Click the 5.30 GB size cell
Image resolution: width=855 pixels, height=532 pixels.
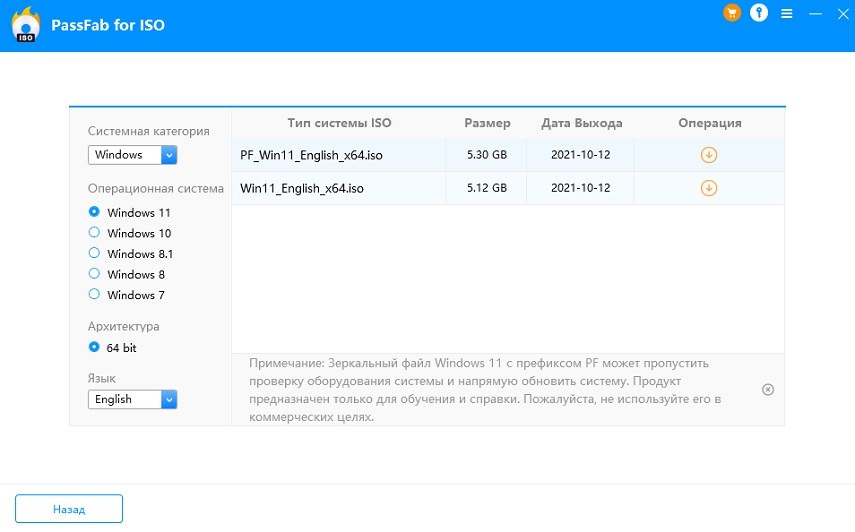(x=486, y=155)
